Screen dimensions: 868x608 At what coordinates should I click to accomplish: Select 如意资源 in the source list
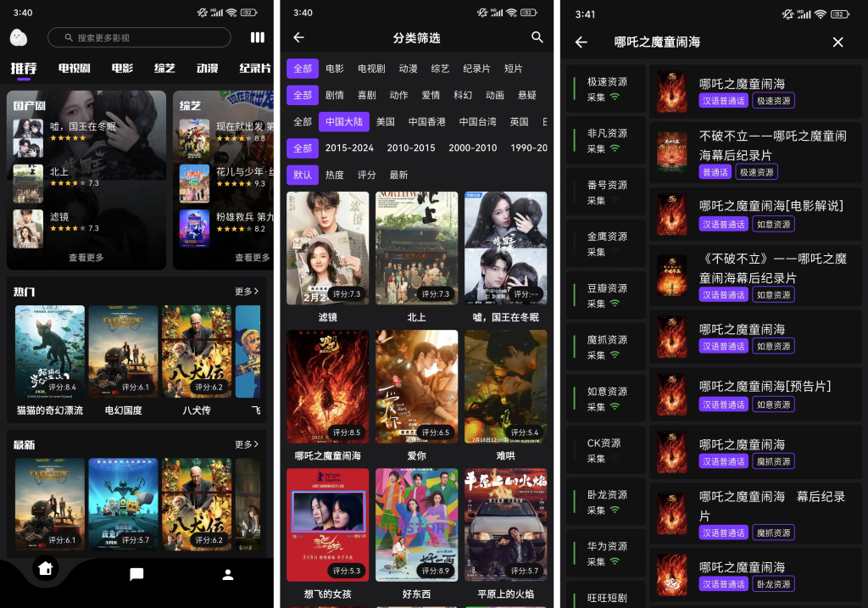point(605,399)
